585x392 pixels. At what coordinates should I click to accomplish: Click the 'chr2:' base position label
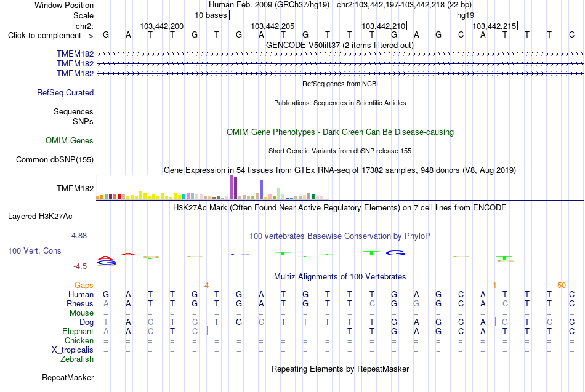pyautogui.click(x=84, y=26)
